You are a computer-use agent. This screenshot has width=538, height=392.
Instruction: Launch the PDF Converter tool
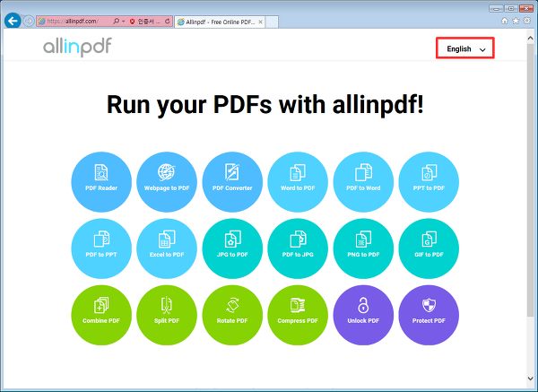[232, 182]
